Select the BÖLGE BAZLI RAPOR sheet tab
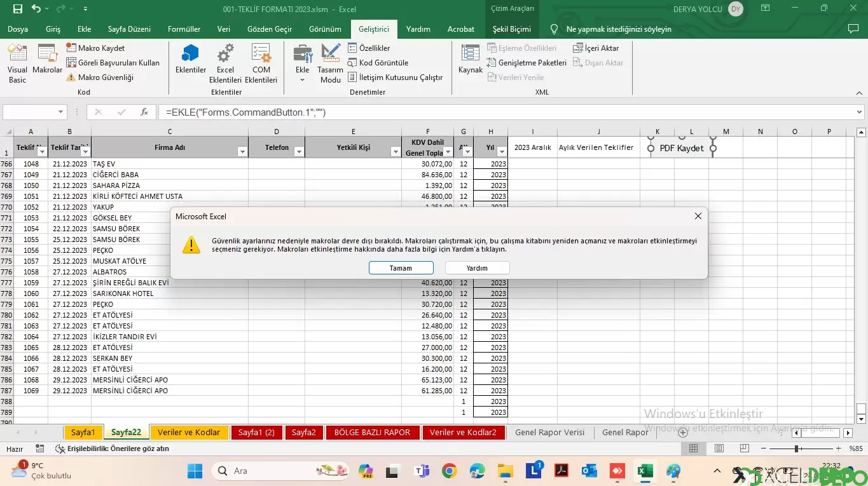Image resolution: width=868 pixels, height=486 pixels. pos(372,433)
